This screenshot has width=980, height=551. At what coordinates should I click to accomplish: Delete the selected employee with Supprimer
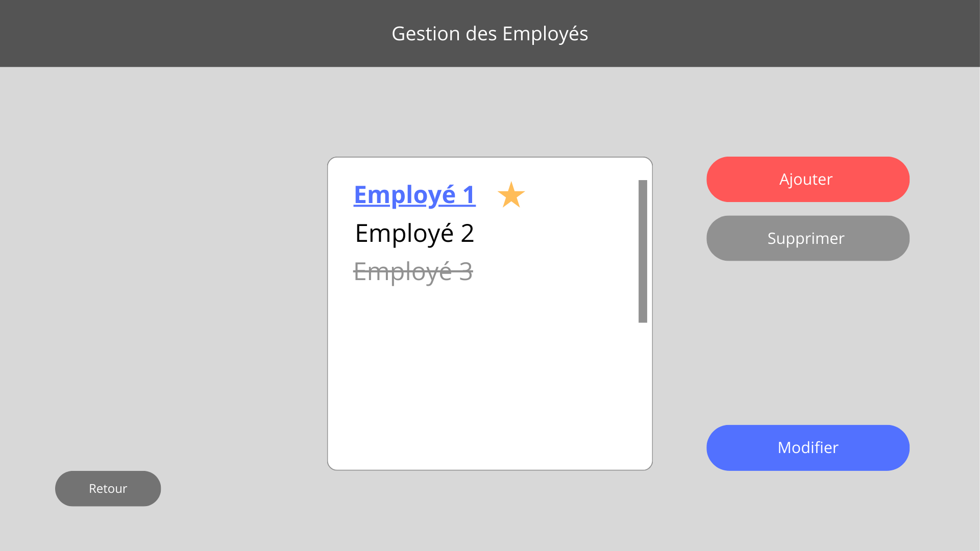pos(807,238)
